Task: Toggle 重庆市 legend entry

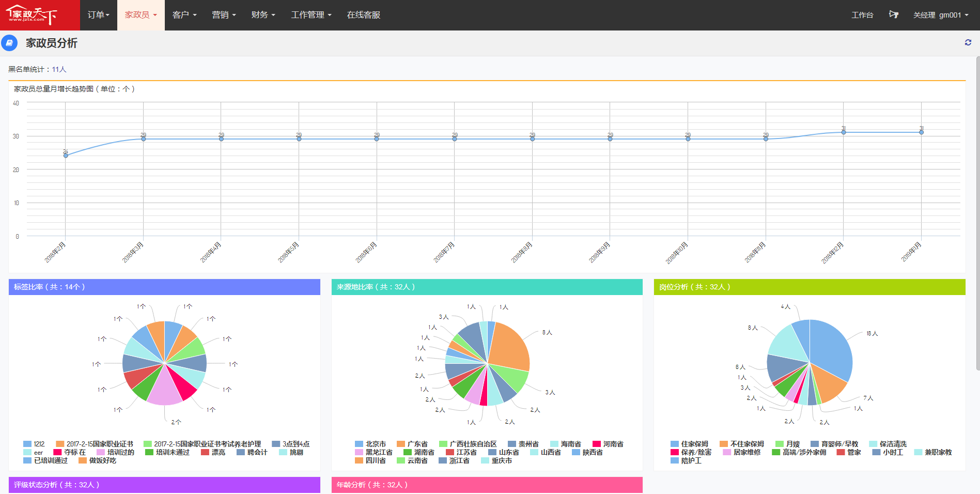Action: click(496, 460)
